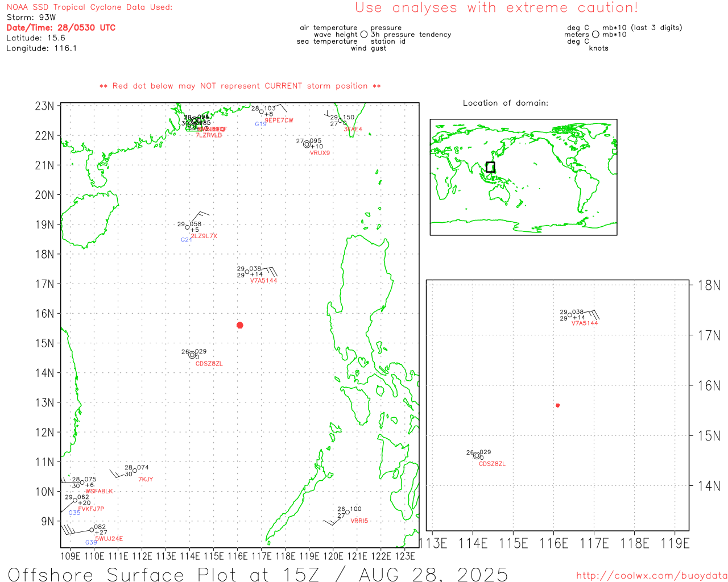Click the 'sea temperature' legend label

327,41
